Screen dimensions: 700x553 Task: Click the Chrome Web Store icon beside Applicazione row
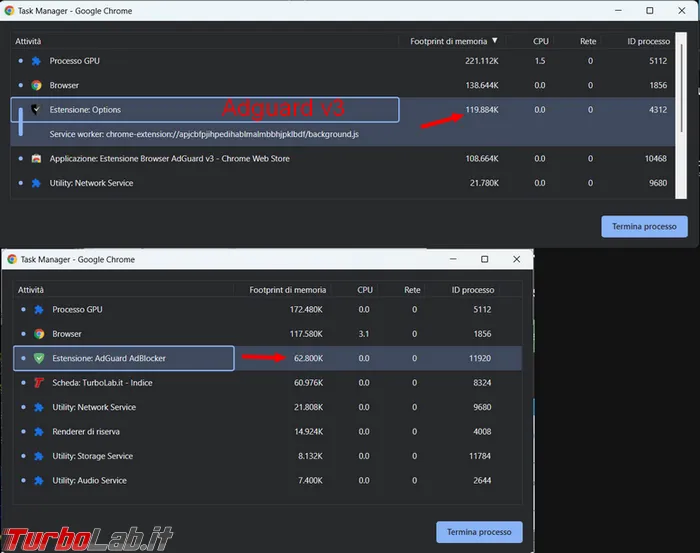[x=36, y=158]
